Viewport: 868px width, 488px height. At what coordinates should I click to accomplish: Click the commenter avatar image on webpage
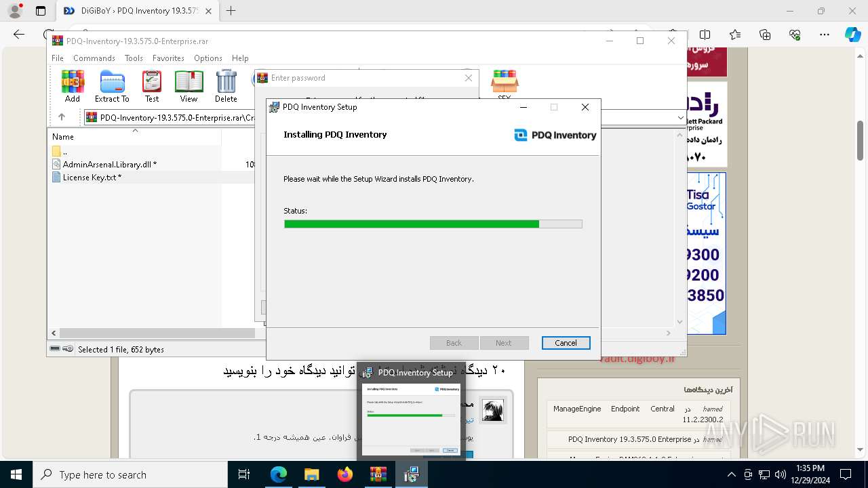[x=493, y=411]
